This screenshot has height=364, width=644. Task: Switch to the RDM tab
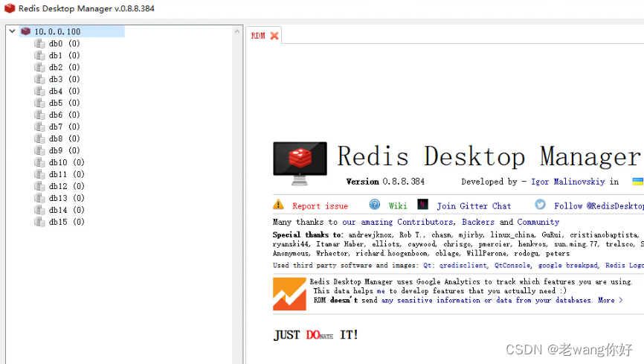pyautogui.click(x=258, y=36)
